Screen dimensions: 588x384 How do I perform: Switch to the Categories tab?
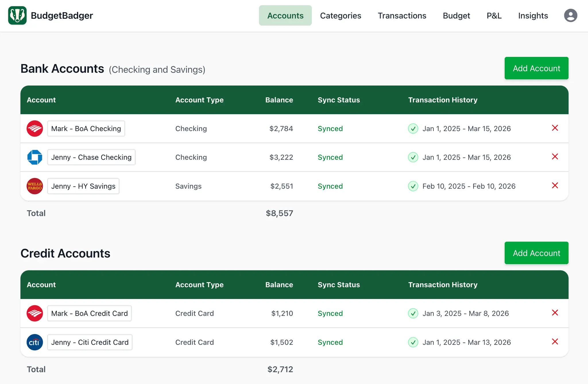pos(341,16)
